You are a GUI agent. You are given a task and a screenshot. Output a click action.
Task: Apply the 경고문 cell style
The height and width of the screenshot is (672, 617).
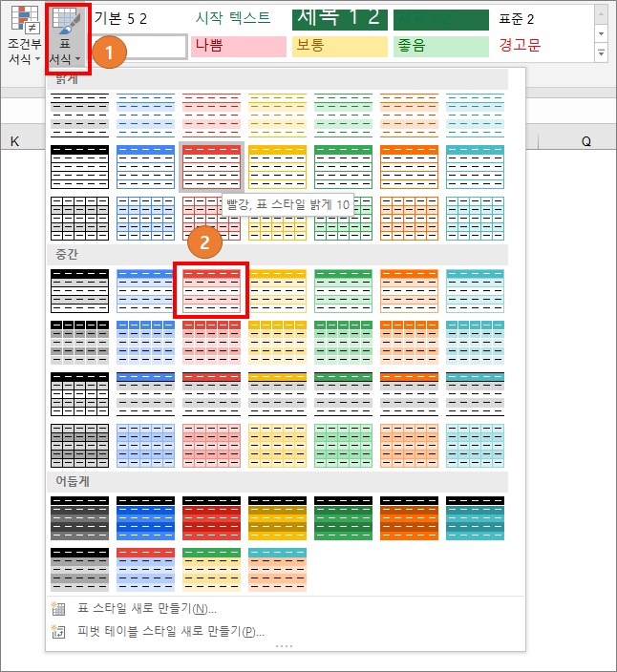(542, 46)
